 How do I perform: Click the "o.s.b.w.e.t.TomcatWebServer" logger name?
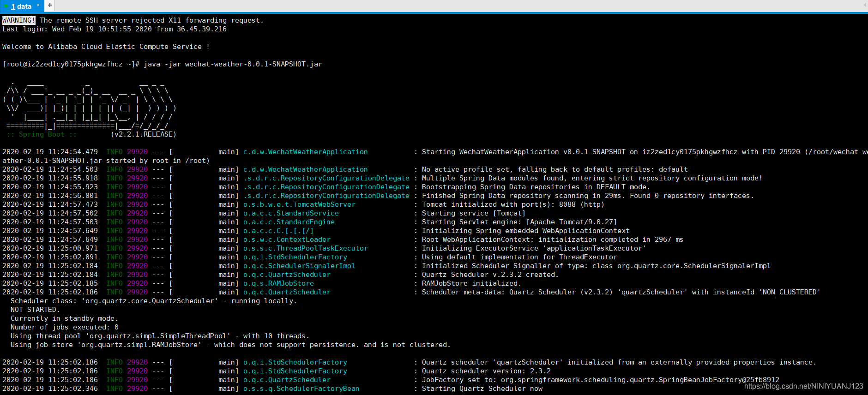coord(299,204)
